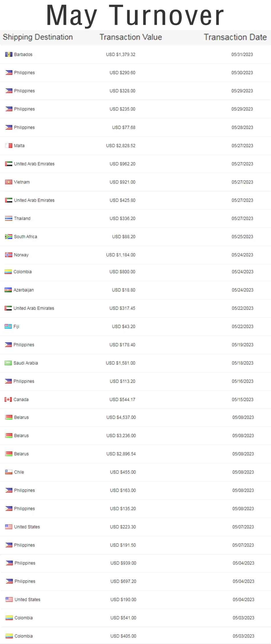Select the South Africa flag icon
Viewport: 271px width, 644px height.
pyautogui.click(x=9, y=237)
